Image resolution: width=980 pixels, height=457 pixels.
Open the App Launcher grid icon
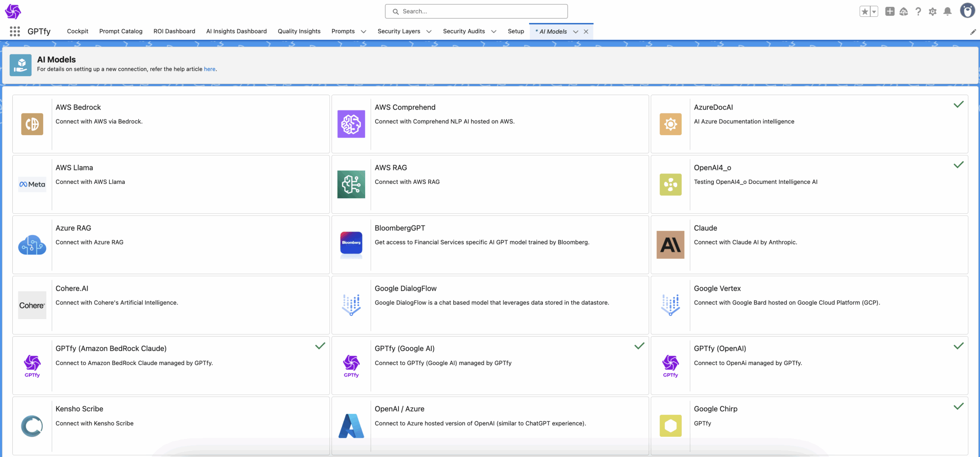15,31
